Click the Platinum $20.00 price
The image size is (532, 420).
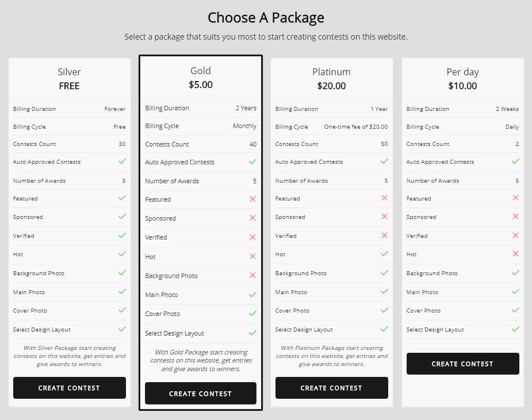(x=331, y=86)
